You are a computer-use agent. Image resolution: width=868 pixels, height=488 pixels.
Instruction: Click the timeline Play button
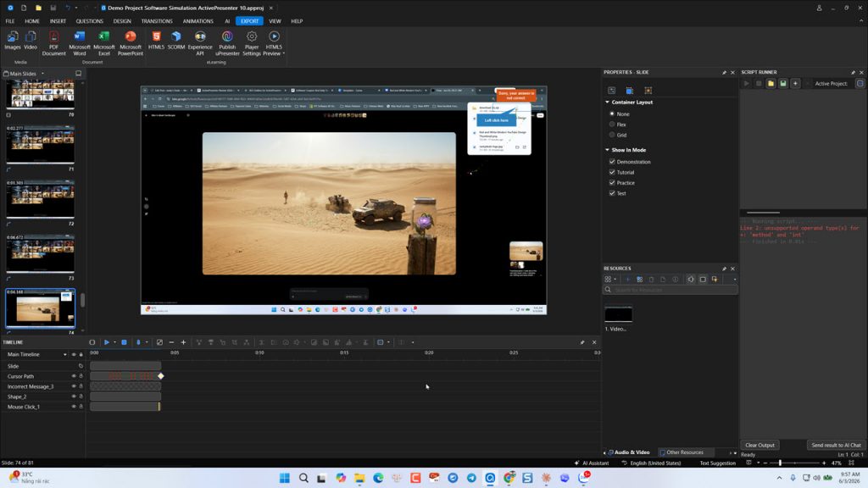106,342
